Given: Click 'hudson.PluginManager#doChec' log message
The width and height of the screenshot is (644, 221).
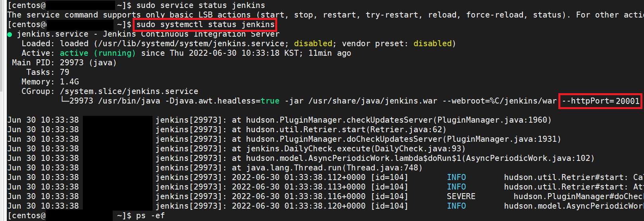Looking at the screenshot, I should pos(578,196).
